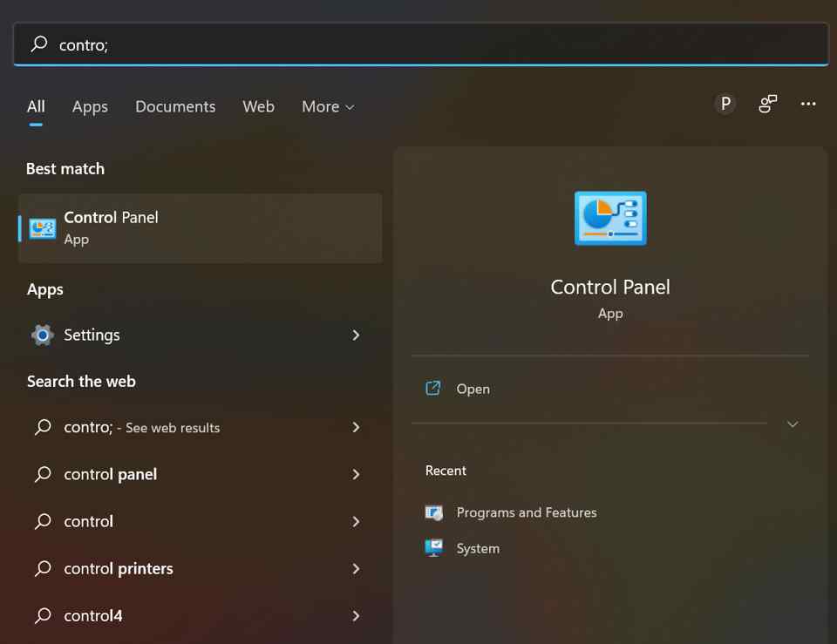Switch to the Documents filter tab
This screenshot has width=837, height=644.
click(x=175, y=106)
